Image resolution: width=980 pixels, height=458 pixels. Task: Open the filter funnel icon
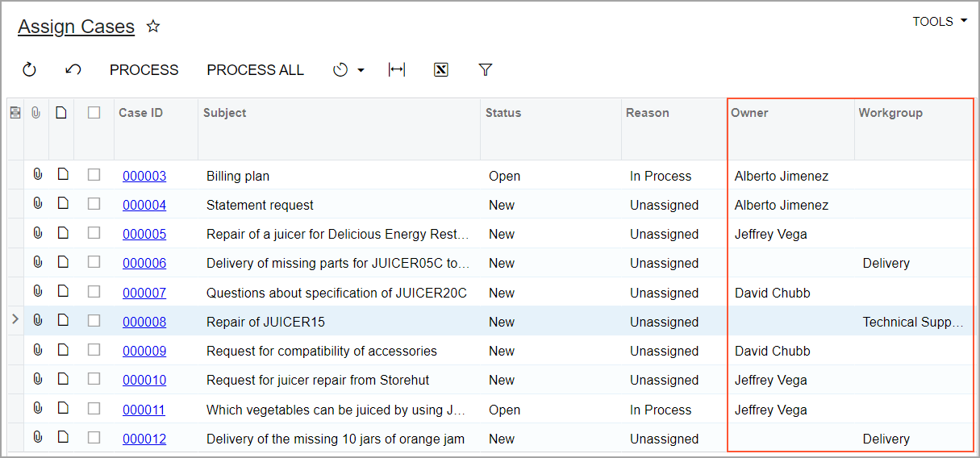coord(485,70)
